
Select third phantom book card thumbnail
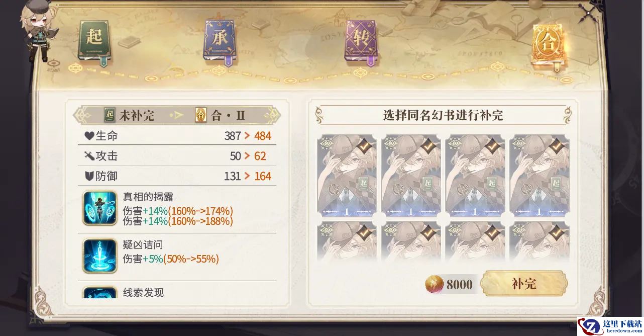point(476,176)
